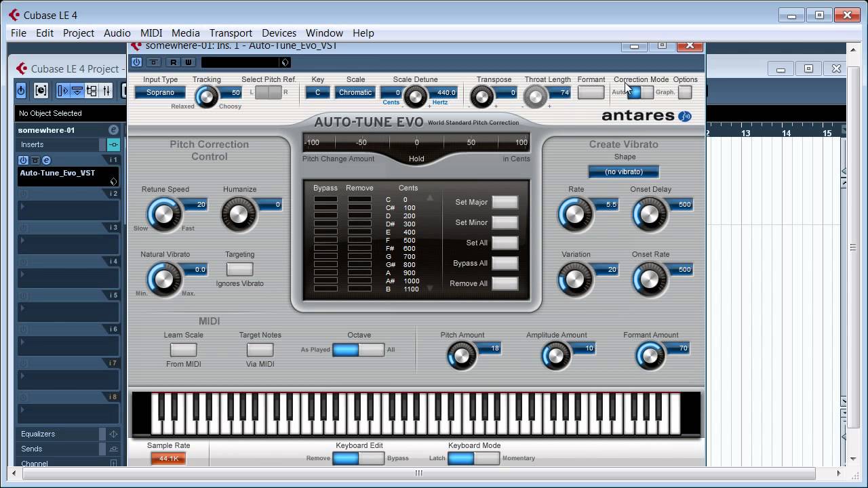Enable Write Automation W button in plugin header
Screen dimensions: 868x488
click(188, 62)
